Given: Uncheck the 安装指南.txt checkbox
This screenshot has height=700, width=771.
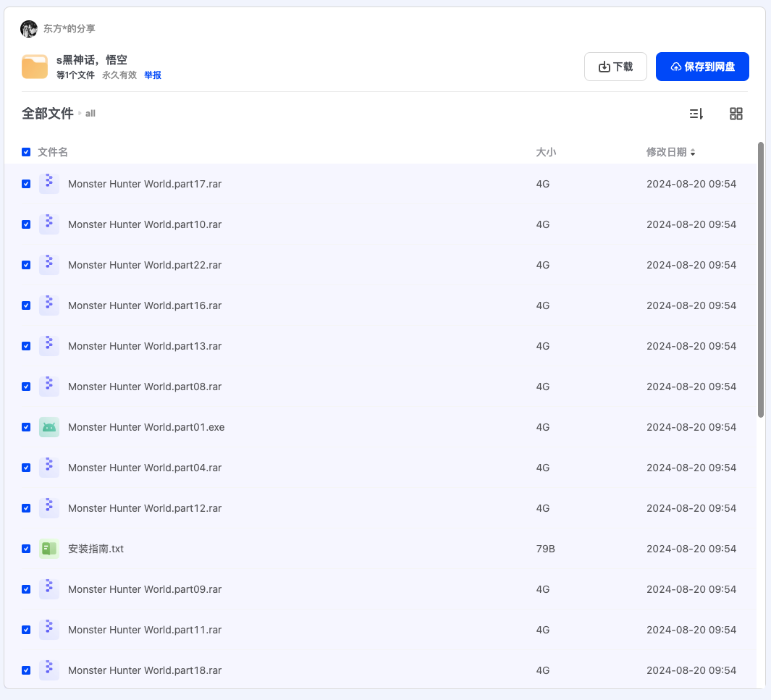Looking at the screenshot, I should (26, 549).
